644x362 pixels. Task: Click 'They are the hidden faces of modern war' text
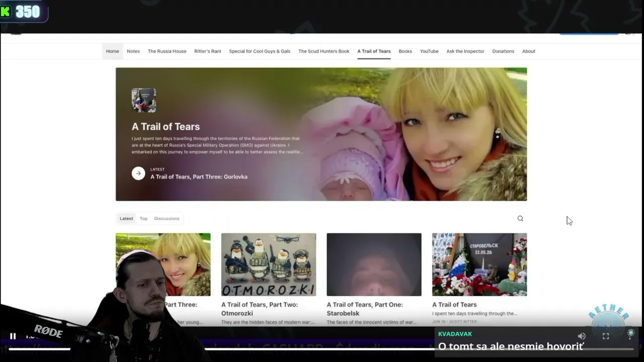pos(268,322)
